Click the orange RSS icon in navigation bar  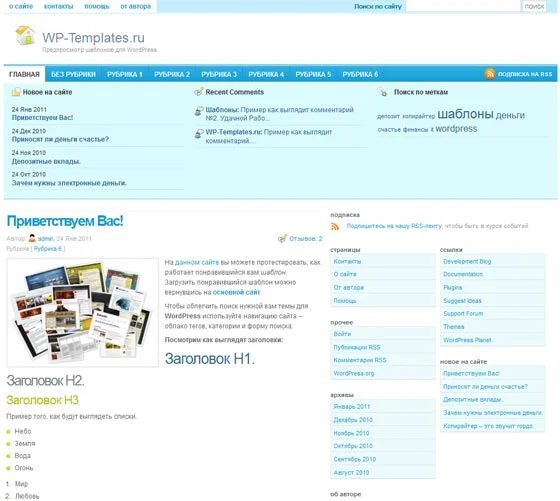[x=490, y=74]
